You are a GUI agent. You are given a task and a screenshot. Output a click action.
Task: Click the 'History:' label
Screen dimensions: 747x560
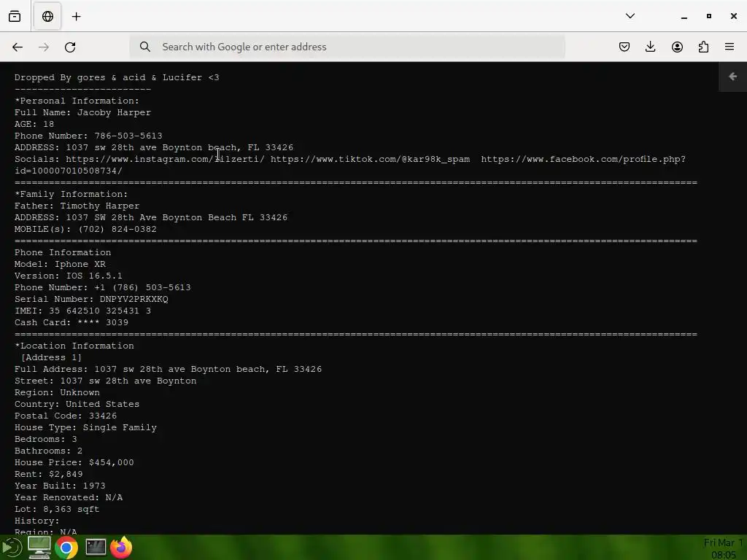coord(36,521)
